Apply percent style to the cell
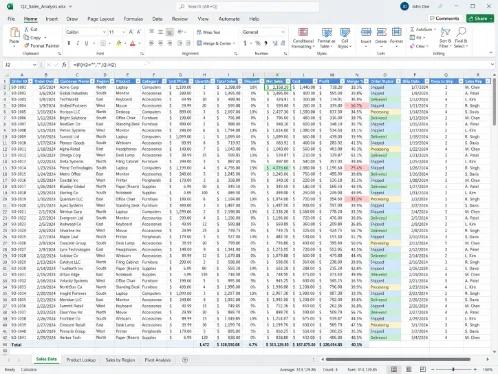This screenshot has height=374, width=498. pyautogui.click(x=257, y=43)
